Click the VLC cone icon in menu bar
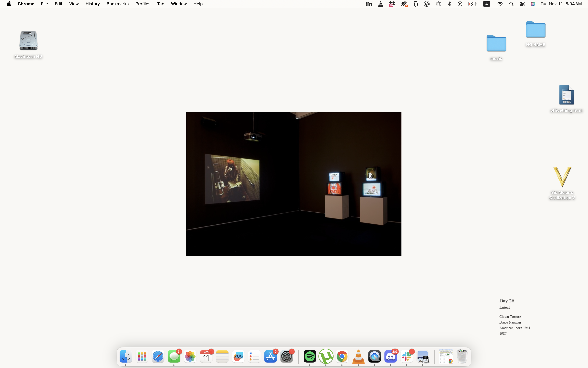Image resolution: width=588 pixels, height=368 pixels. coord(380,4)
